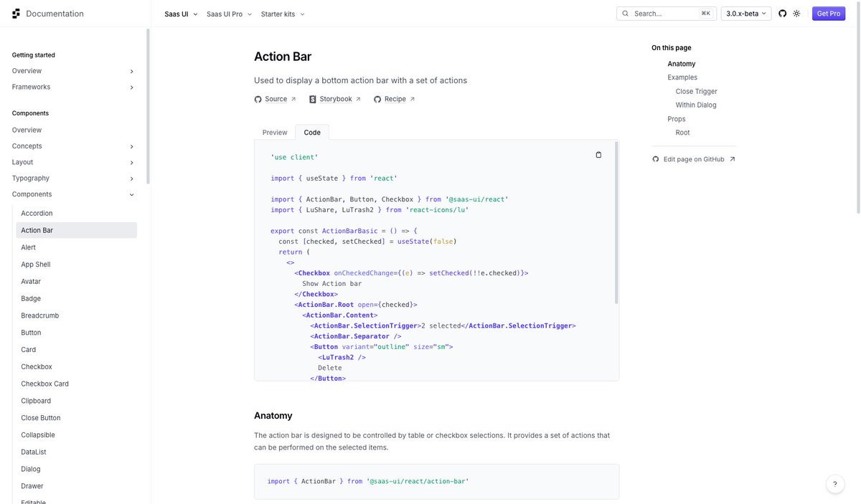
Task: Expand the Concepts section
Action: pyautogui.click(x=74, y=146)
